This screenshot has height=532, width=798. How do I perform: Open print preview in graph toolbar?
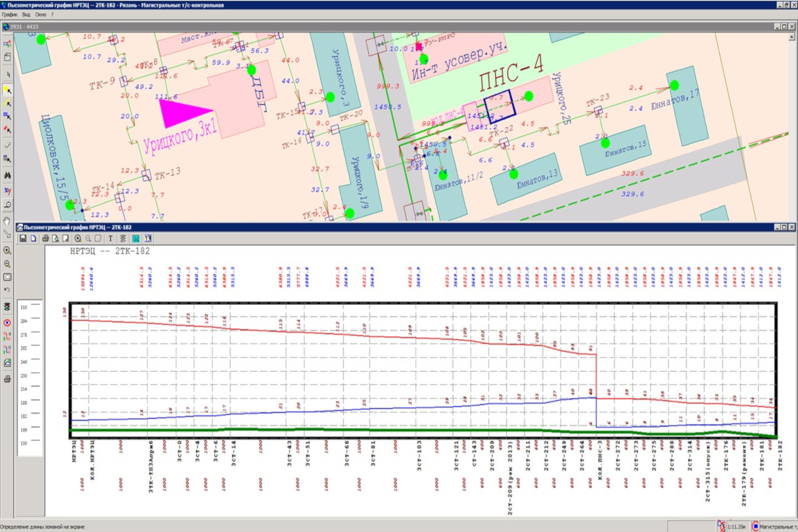tap(55, 238)
